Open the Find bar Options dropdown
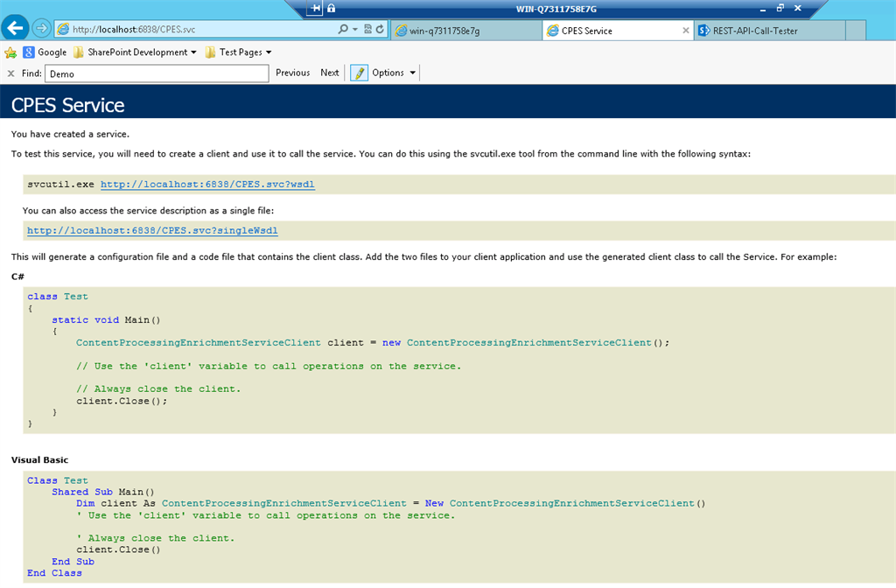Image resolution: width=896 pixels, height=588 pixels. coord(394,73)
